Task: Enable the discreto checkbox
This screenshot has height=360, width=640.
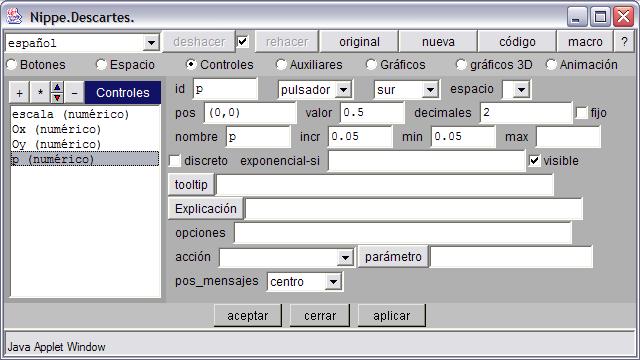Action: coord(175,161)
